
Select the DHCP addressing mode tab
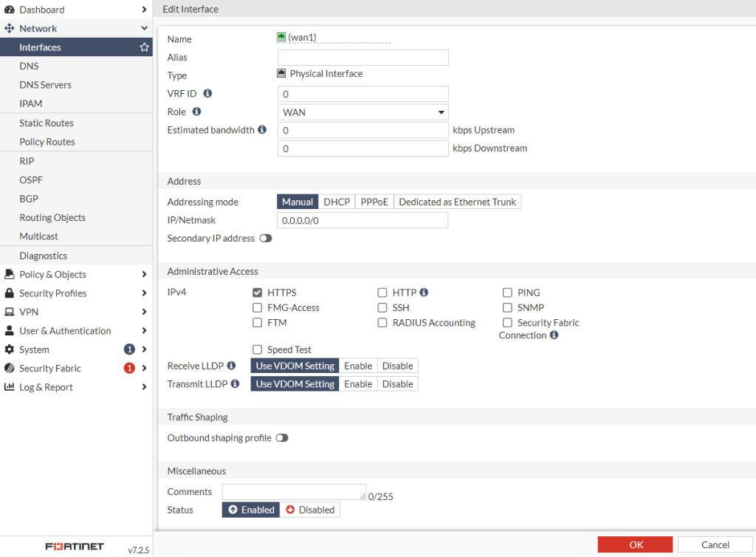point(337,202)
